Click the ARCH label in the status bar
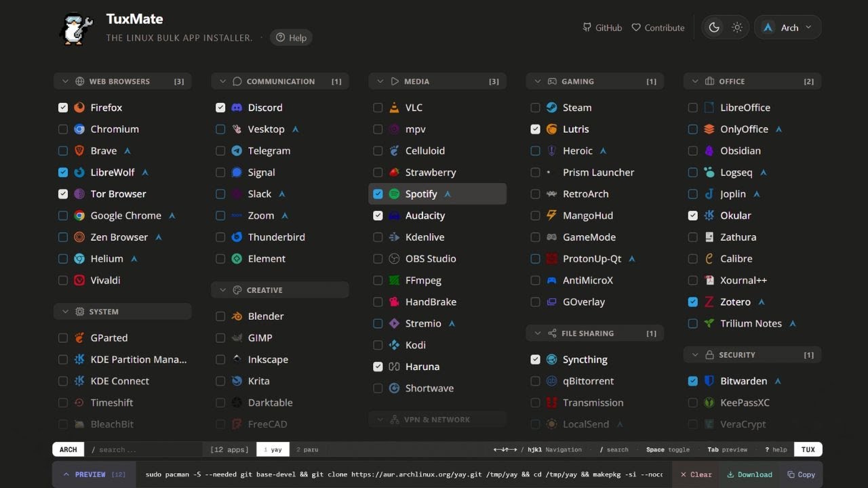 (x=68, y=449)
